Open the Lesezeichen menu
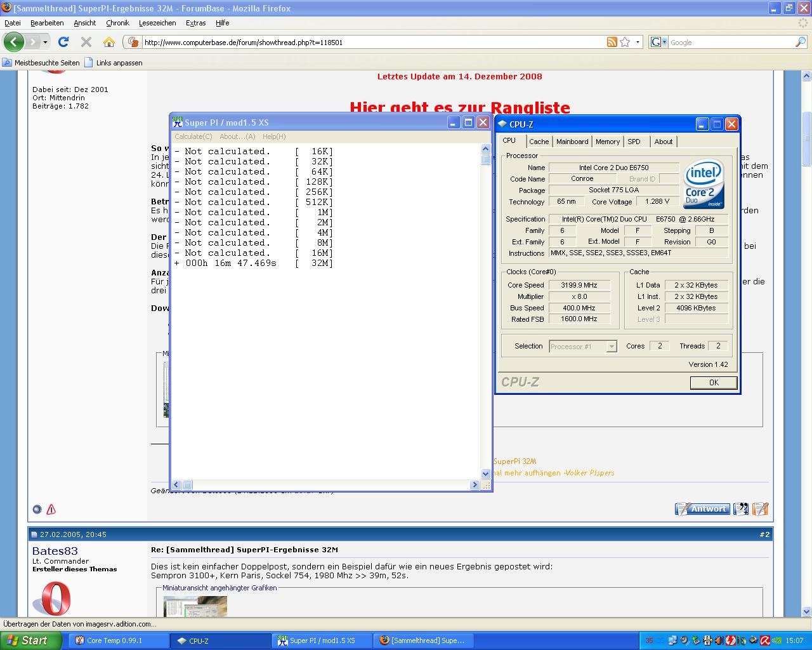This screenshot has width=812, height=650. [x=157, y=23]
